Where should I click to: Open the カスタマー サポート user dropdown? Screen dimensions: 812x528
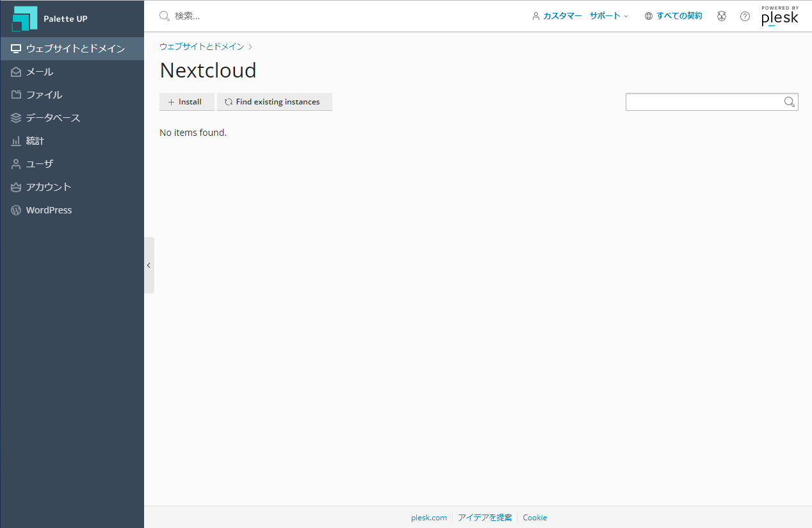(580, 16)
